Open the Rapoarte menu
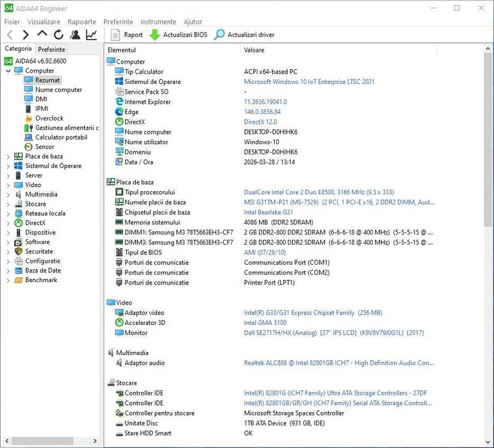Image resolution: width=494 pixels, height=448 pixels. (x=81, y=22)
